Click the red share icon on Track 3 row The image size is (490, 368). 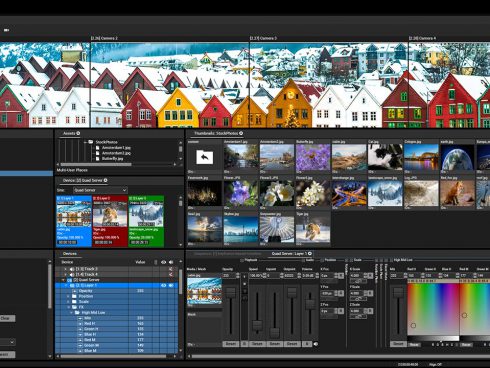pos(171,269)
